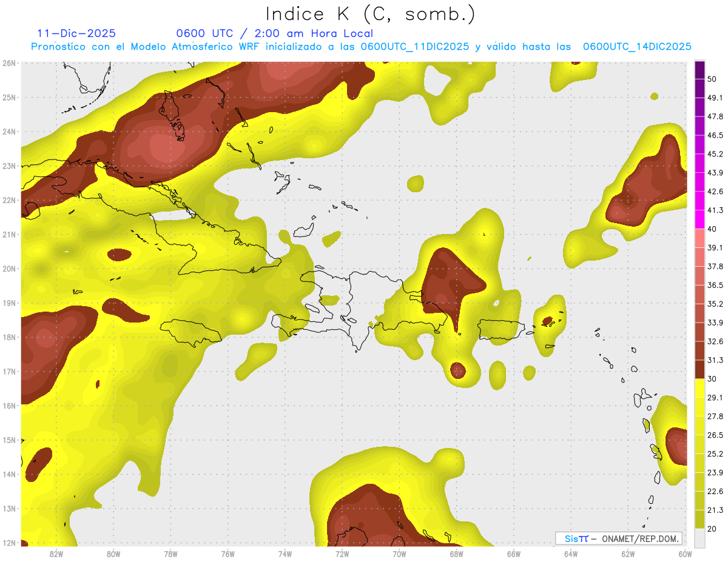Click the latitude label '21N'
The height and width of the screenshot is (562, 728).
click(8, 235)
